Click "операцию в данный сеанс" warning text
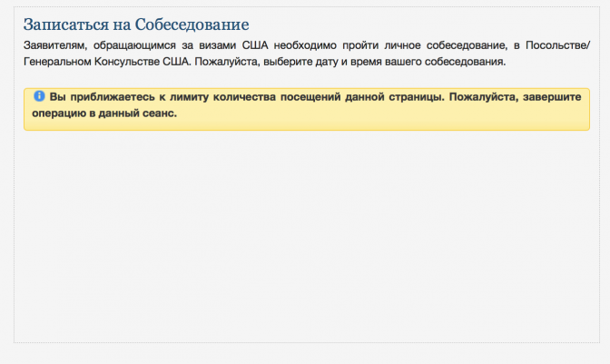 coord(98,114)
